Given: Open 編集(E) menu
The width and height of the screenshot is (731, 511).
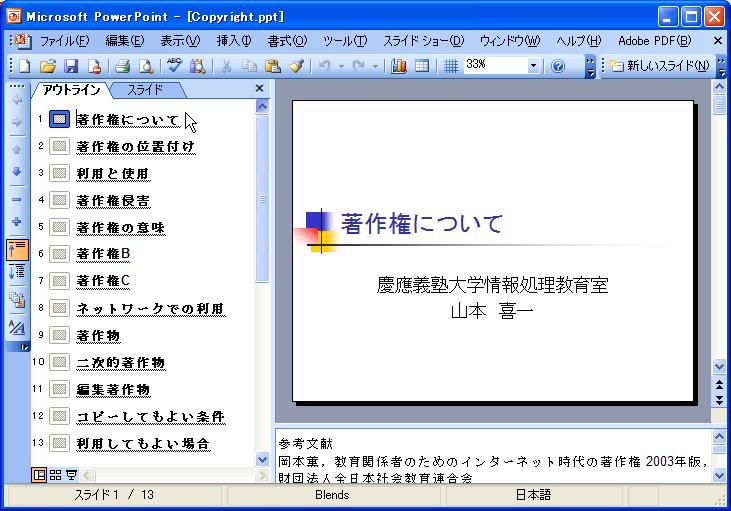Looking at the screenshot, I should (124, 41).
